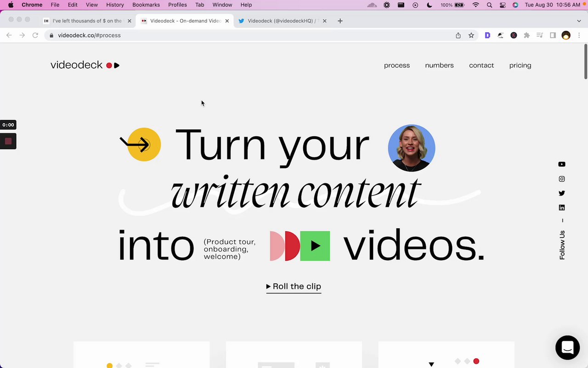Open the Tab menu

[199, 5]
